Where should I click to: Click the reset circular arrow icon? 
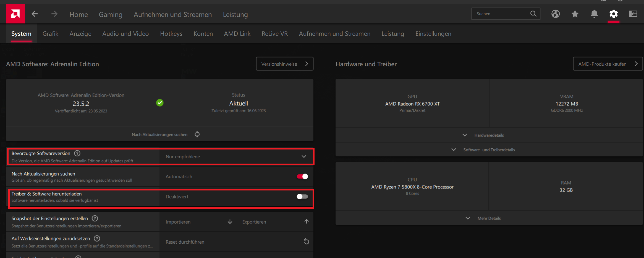click(x=306, y=241)
